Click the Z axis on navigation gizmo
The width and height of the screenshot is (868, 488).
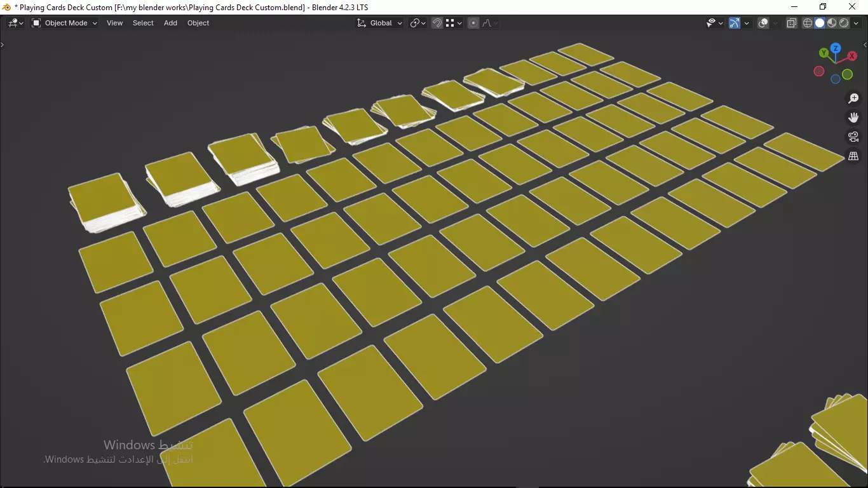(836, 48)
